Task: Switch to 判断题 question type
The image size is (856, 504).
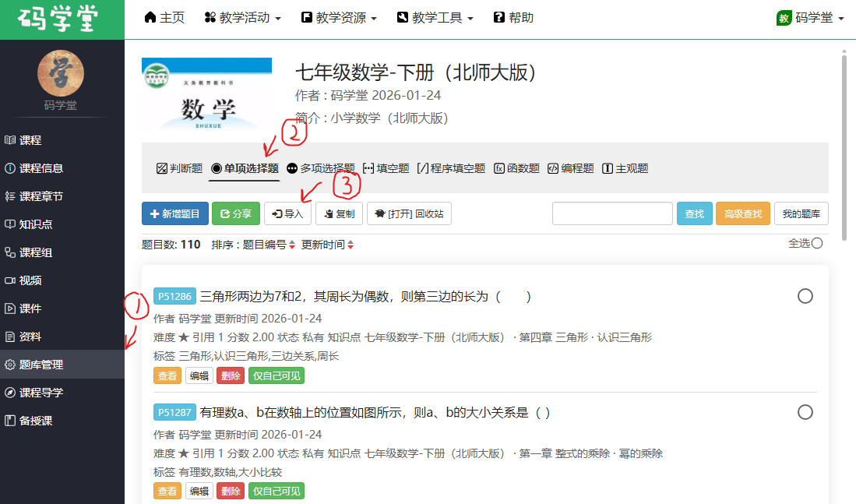Action: tap(179, 168)
